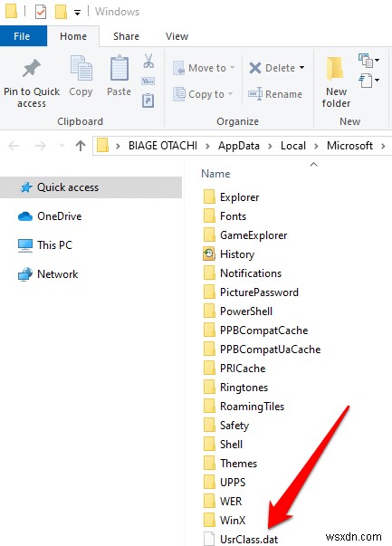Switch to the Home ribbon tab
The height and width of the screenshot is (546, 392).
[x=73, y=36]
